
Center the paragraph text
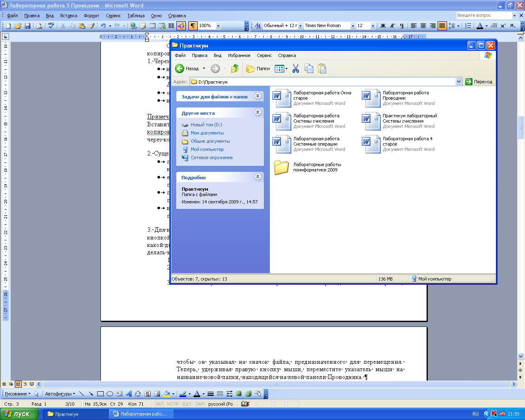coord(423,26)
